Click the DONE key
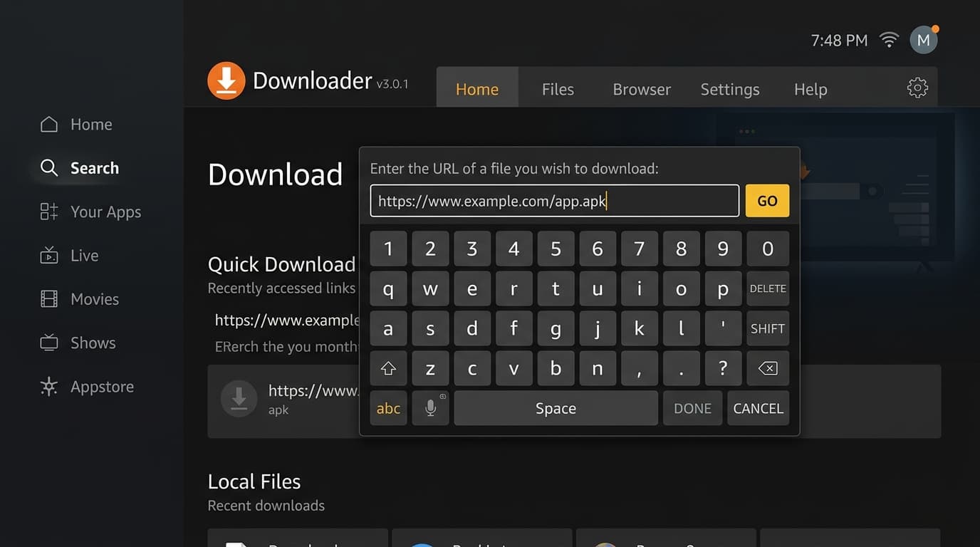Viewport: 980px width, 547px height. pos(692,408)
